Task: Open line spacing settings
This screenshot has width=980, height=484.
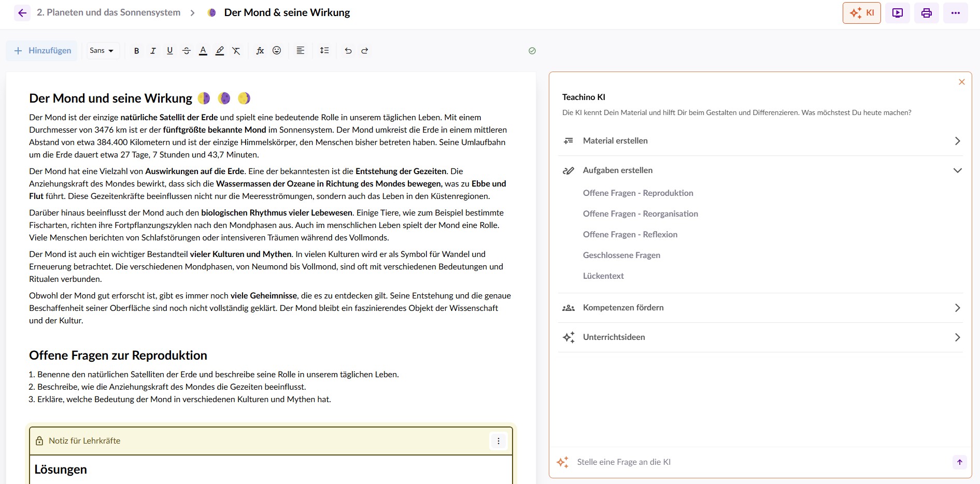Action: 324,50
